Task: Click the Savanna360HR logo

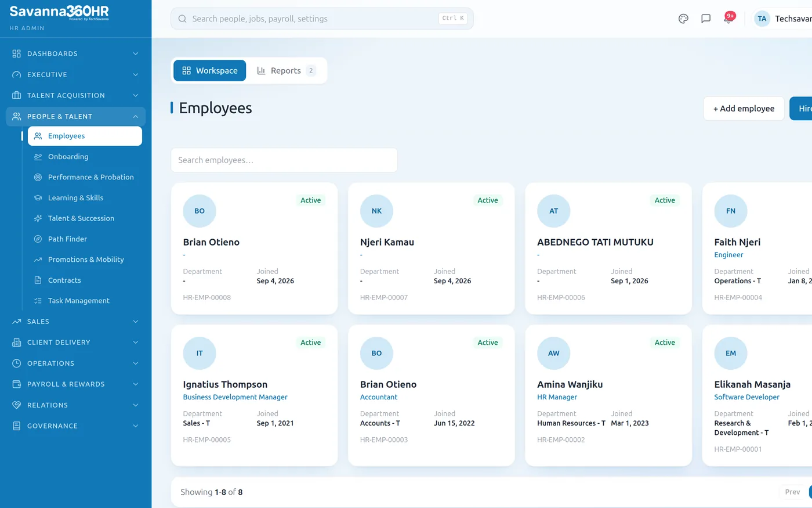Action: (59, 12)
